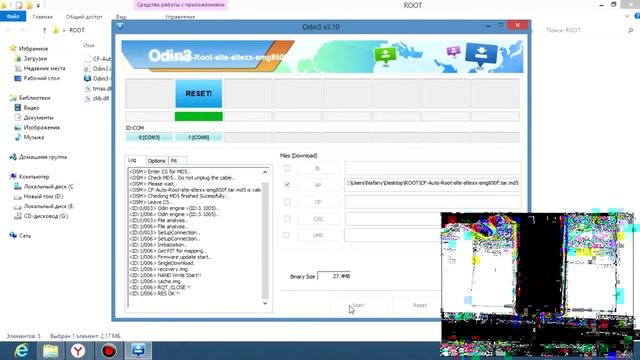Click the Start button in Odin3
Screen dimensions: 640x360
tap(358, 305)
